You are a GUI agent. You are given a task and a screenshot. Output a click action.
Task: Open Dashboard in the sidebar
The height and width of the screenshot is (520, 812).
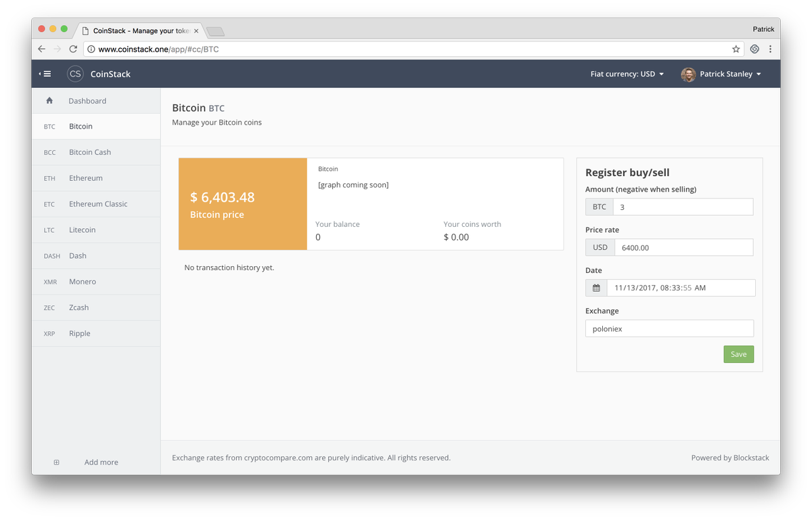pos(96,101)
